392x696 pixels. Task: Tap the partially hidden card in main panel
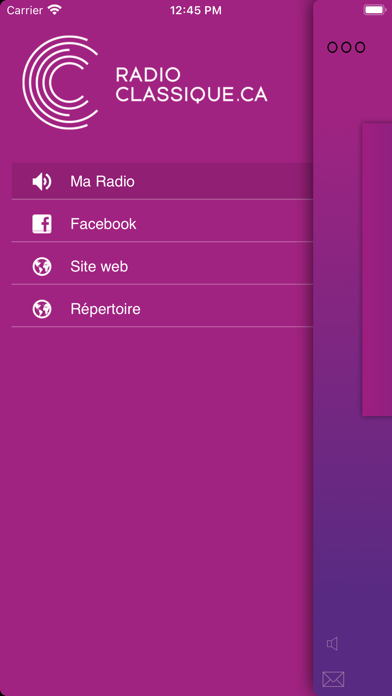point(377,269)
